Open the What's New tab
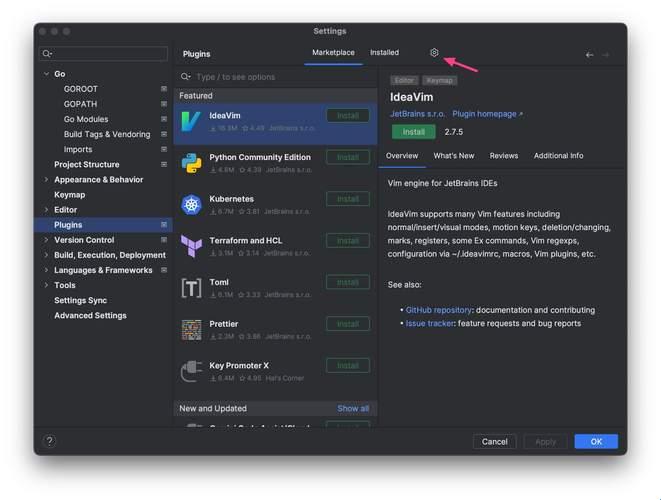Image resolution: width=661 pixels, height=500 pixels. (x=454, y=156)
